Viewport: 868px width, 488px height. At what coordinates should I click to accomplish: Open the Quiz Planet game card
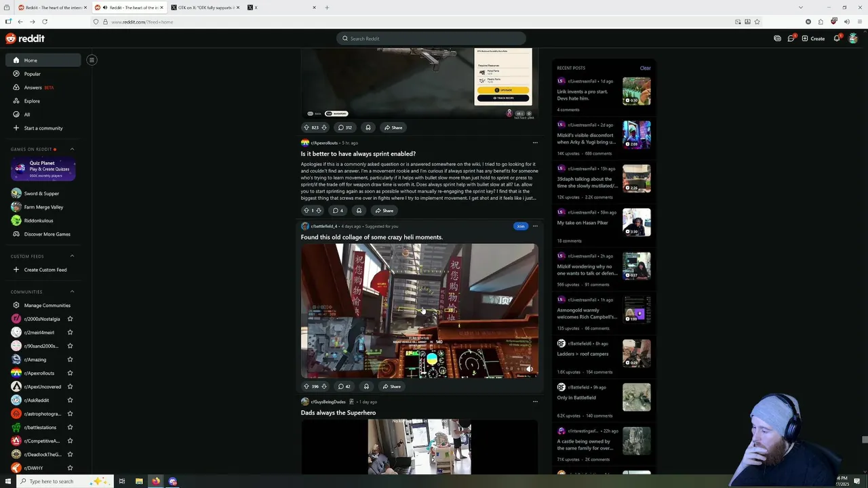pos(43,169)
